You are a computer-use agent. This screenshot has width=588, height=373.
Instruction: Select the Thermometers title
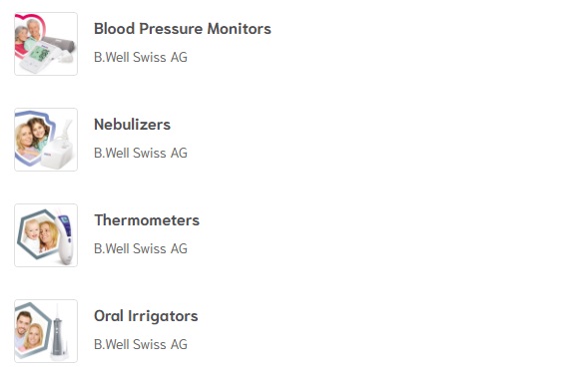point(147,220)
